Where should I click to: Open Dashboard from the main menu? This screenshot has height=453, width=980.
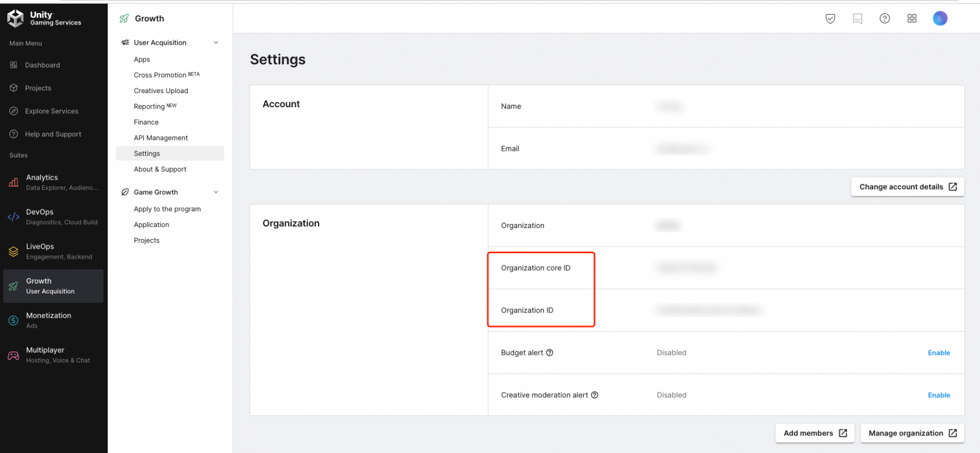tap(42, 65)
